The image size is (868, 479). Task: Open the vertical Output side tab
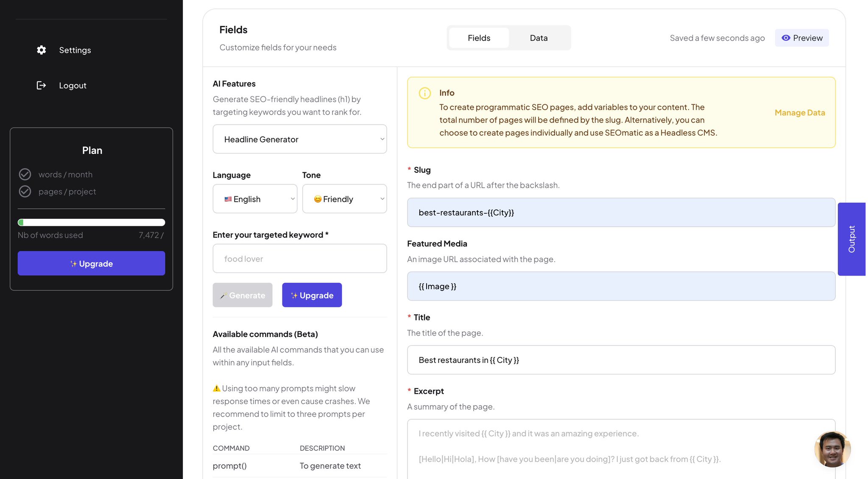(x=851, y=239)
